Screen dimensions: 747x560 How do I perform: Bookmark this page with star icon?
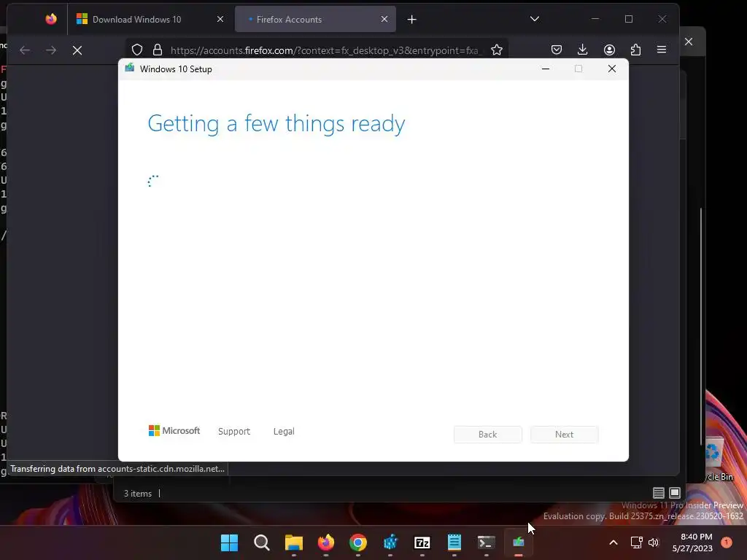pos(497,50)
